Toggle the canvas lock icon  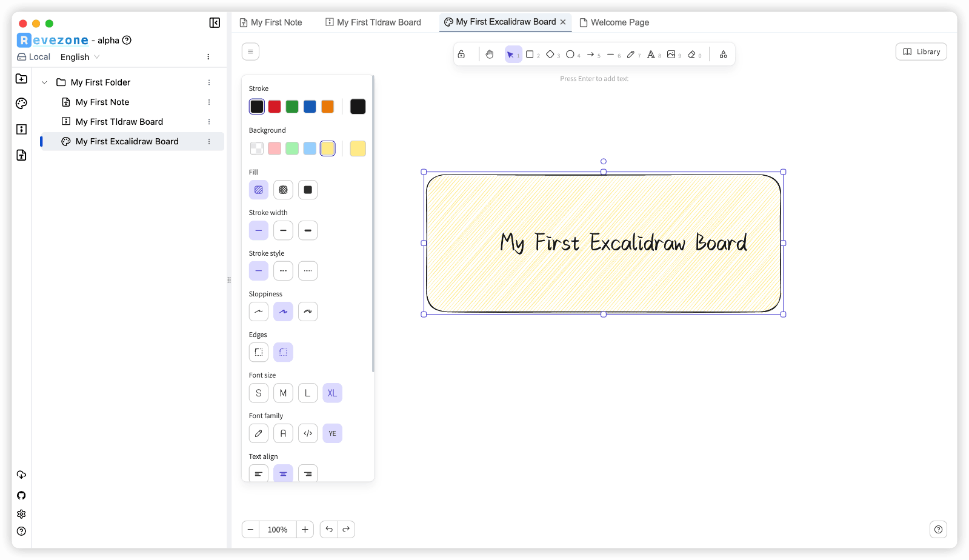coord(462,55)
